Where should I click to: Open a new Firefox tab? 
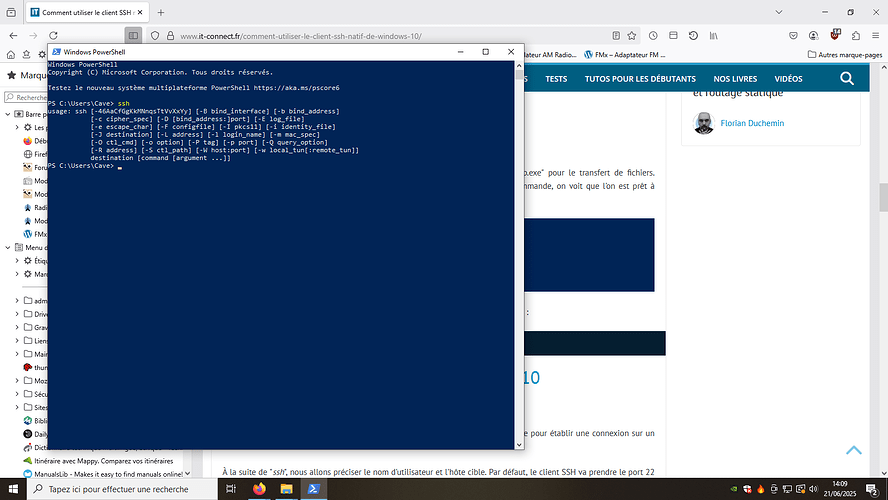(x=161, y=12)
